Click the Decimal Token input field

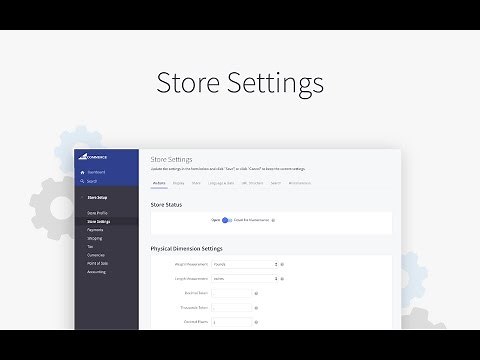[232, 293]
